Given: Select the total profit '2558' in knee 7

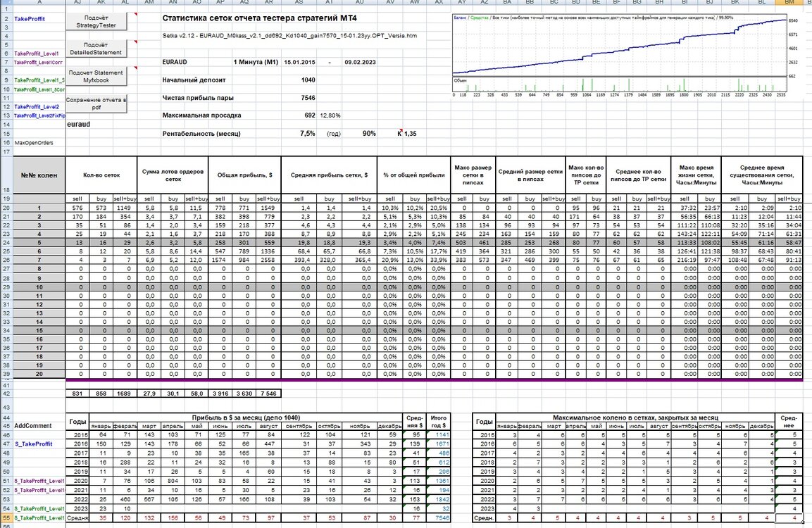Looking at the screenshot, I should point(267,260).
